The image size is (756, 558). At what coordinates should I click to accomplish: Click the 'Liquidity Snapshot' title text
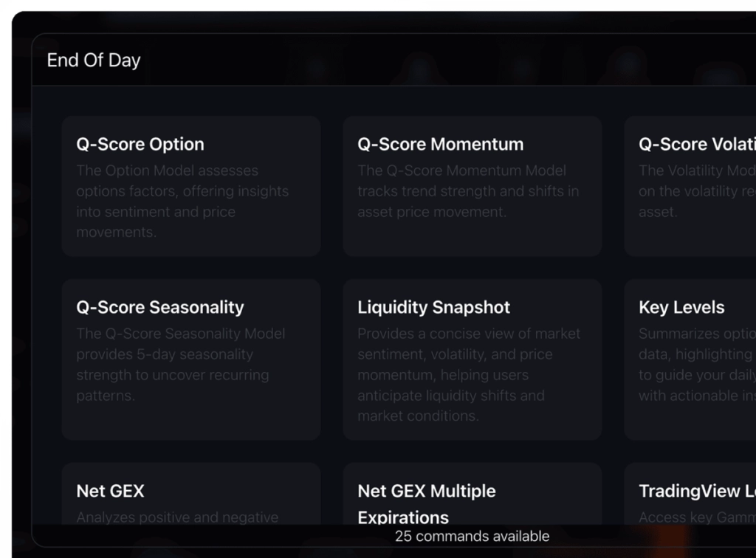coord(434,308)
